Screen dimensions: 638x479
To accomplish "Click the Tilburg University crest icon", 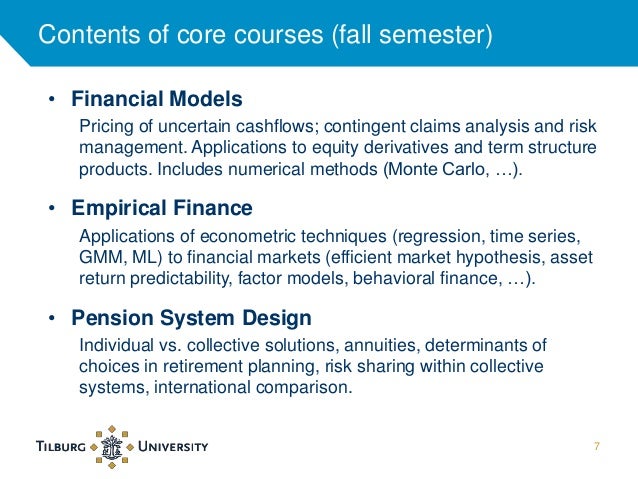I will point(112,447).
